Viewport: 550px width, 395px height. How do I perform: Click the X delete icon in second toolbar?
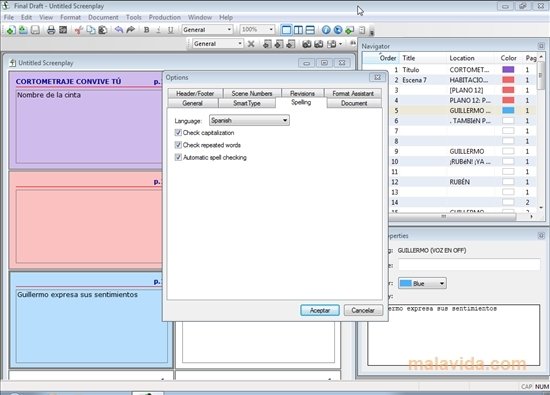click(x=251, y=44)
